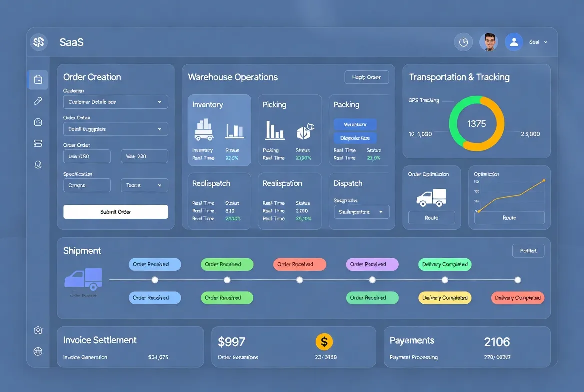The height and width of the screenshot is (392, 584).
Task: Select the layers icon in the sidebar
Action: point(38,143)
